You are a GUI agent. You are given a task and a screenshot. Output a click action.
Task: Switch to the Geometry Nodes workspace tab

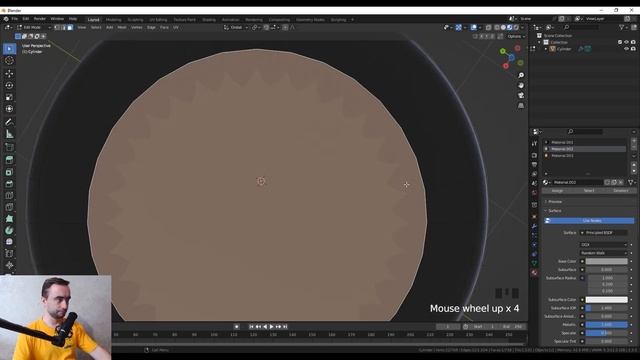coord(310,20)
